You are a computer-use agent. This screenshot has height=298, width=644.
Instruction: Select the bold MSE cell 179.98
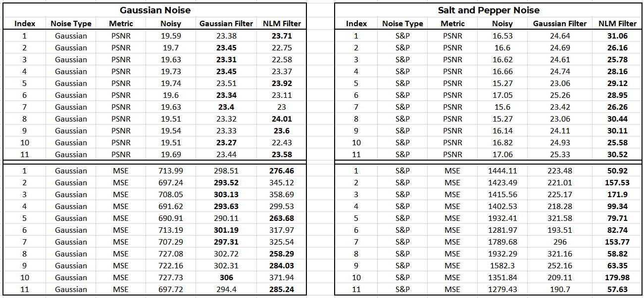[617, 277]
